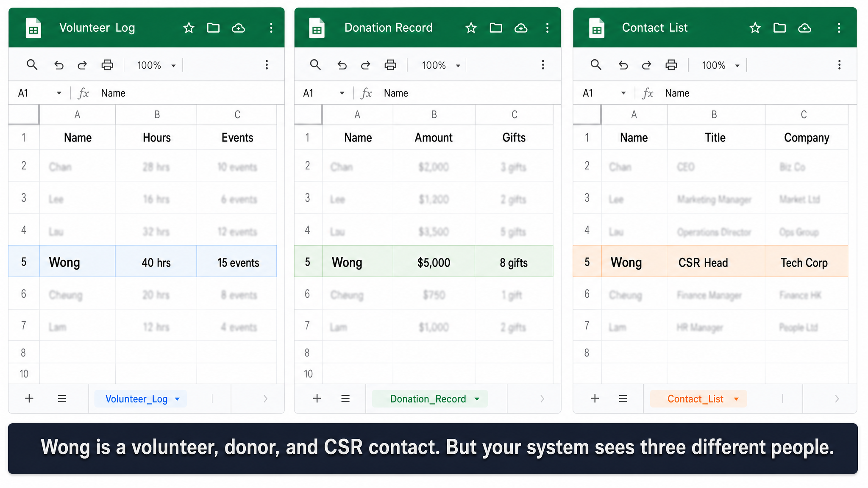Redo in the Donation Record toolbar

365,65
